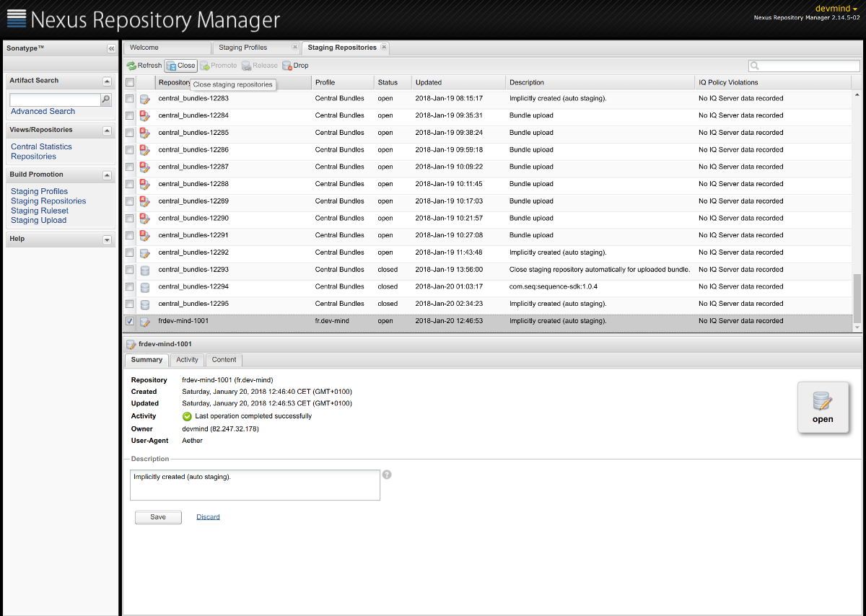
Task: Close the Staging Profiles tab
Action: (x=294, y=47)
